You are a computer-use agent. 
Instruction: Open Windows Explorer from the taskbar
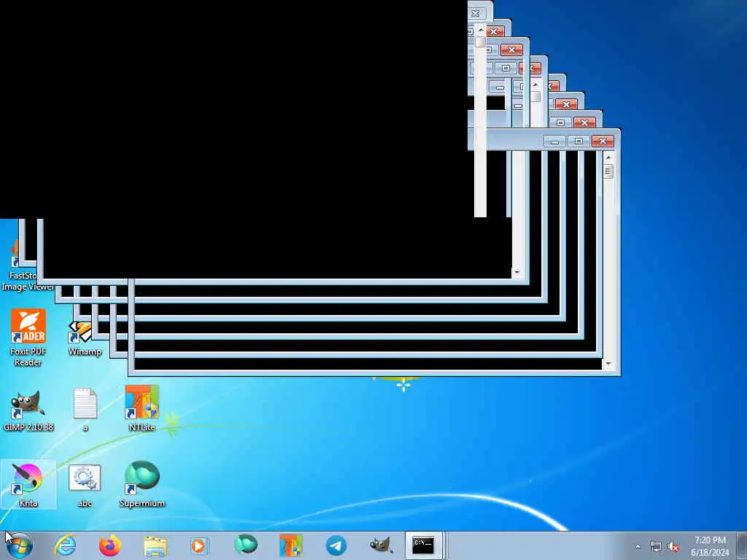tap(155, 546)
